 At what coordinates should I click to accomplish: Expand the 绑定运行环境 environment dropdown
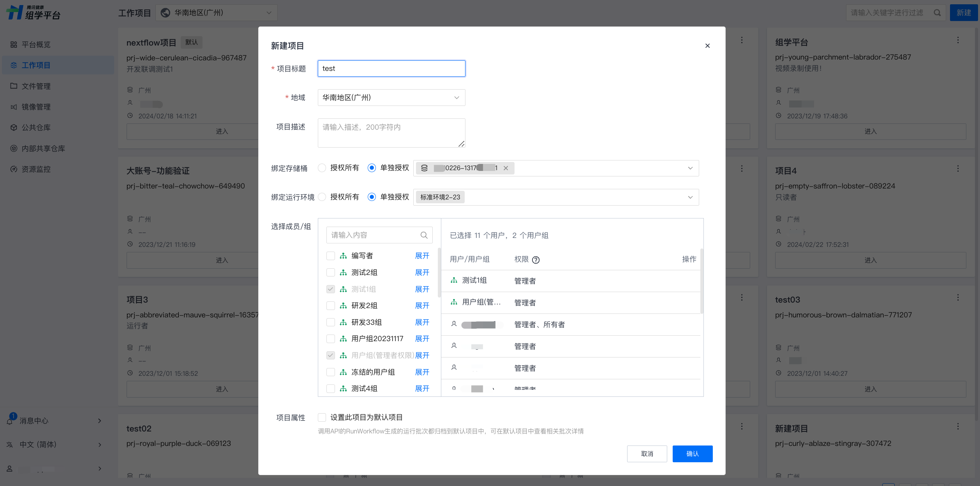click(x=690, y=197)
